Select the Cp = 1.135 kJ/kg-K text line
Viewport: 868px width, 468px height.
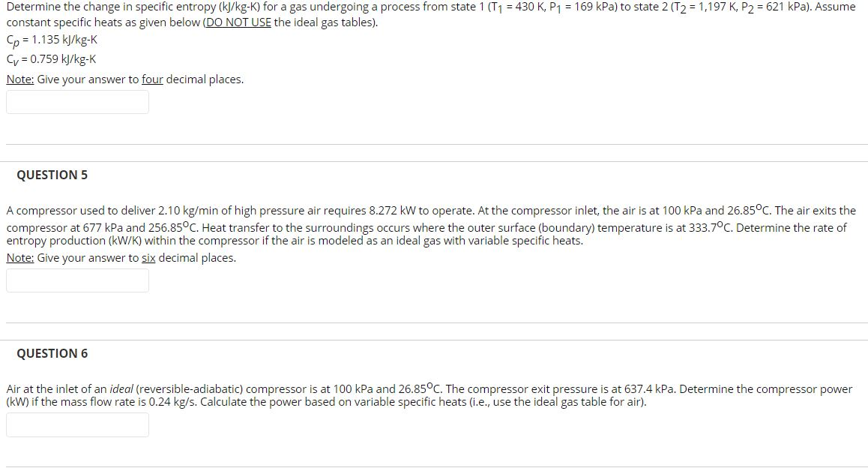pos(52,40)
